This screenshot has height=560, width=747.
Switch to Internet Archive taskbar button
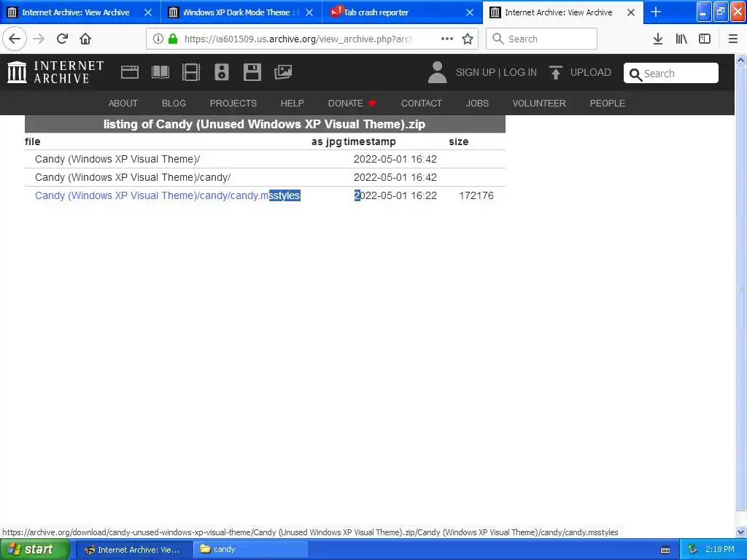134,550
